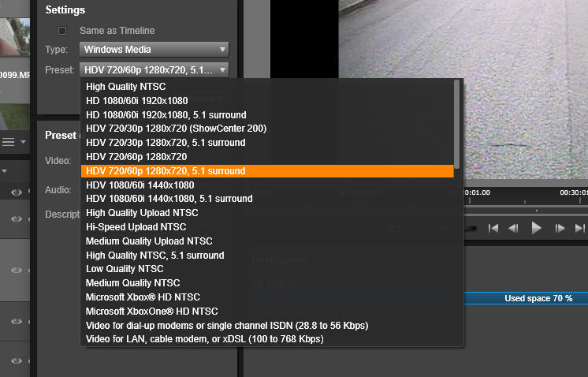The height and width of the screenshot is (377, 588).
Task: Toggle the topmost track's eye icon
Action: point(16,192)
